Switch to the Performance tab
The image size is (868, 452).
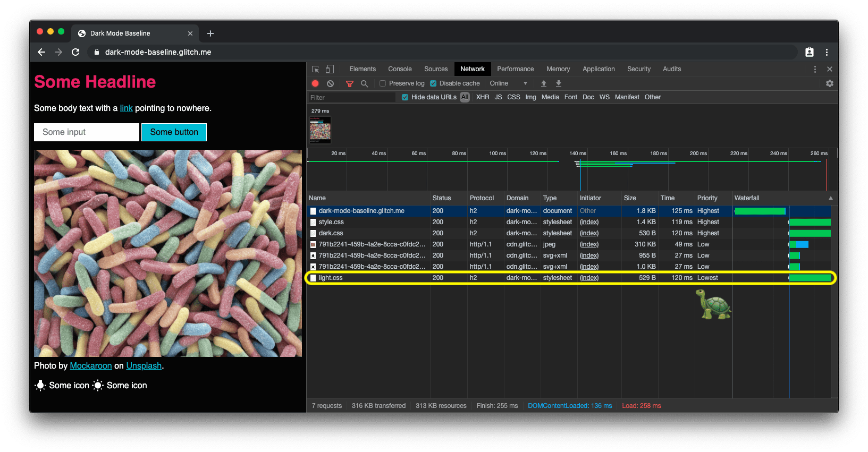pos(515,69)
